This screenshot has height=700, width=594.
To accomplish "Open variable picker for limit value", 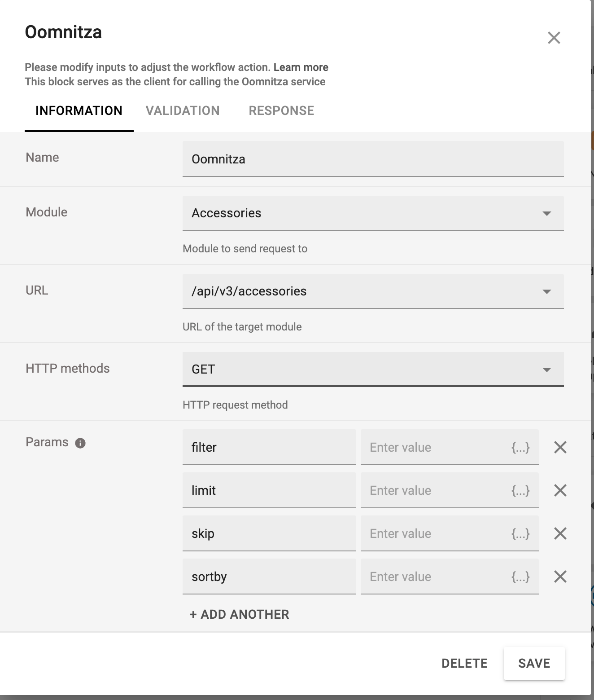I will tap(520, 490).
